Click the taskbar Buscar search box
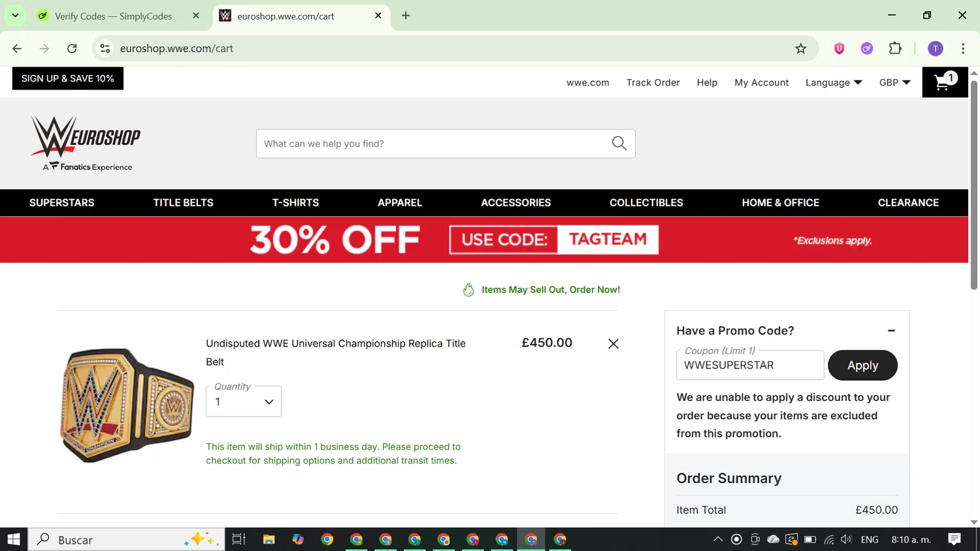Viewport: 980px width, 551px height. 127,539
